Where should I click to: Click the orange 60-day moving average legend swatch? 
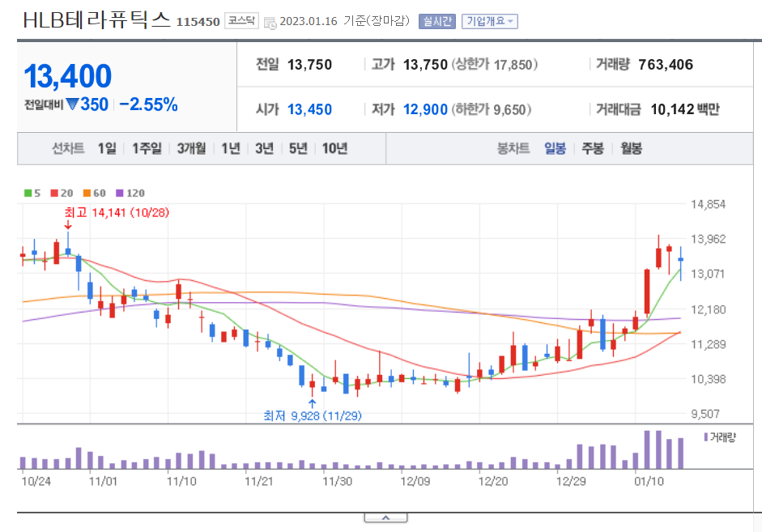click(x=87, y=194)
